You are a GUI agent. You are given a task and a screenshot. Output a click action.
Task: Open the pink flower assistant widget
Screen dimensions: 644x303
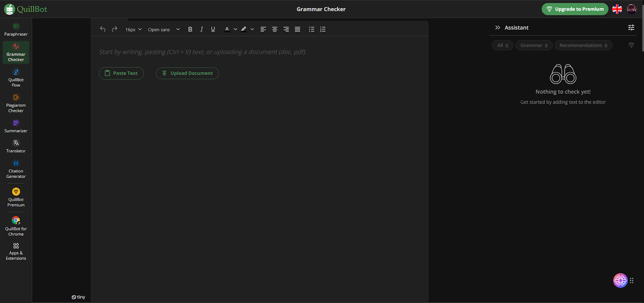[620, 280]
